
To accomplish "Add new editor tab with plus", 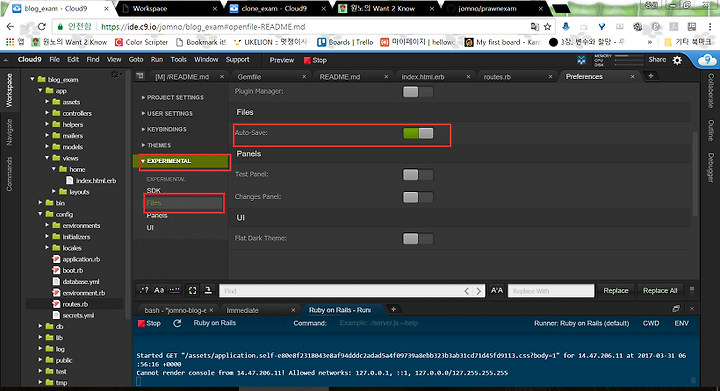I will (651, 76).
